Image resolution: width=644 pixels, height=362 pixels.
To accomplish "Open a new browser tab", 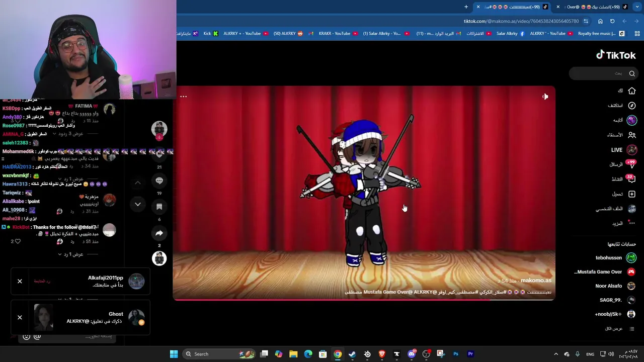I will point(466,7).
